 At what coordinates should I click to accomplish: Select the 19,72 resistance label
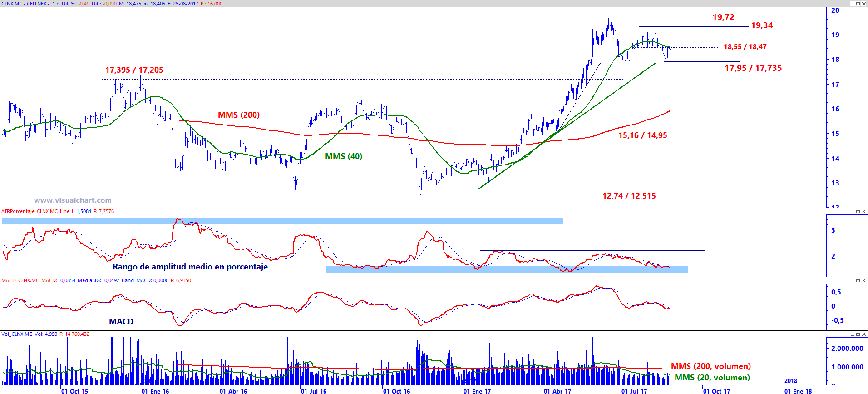723,17
